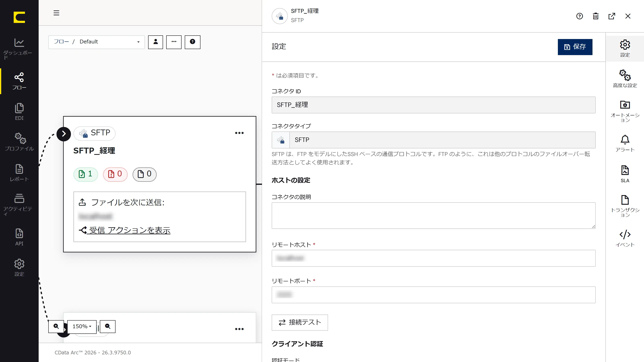Zoom in on the flow canvas

[56, 326]
